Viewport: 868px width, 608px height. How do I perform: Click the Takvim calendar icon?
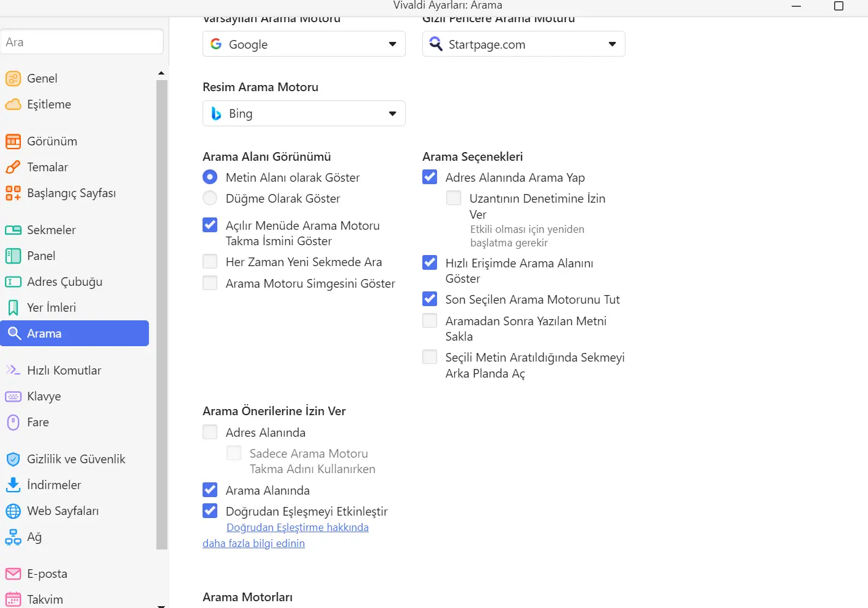13,600
